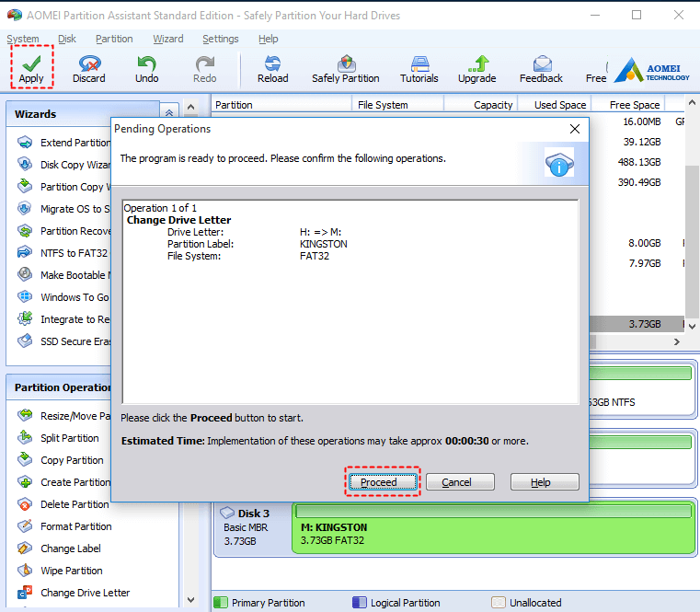
Task: Select Resize/Move Partition operation
Action: click(x=63, y=416)
